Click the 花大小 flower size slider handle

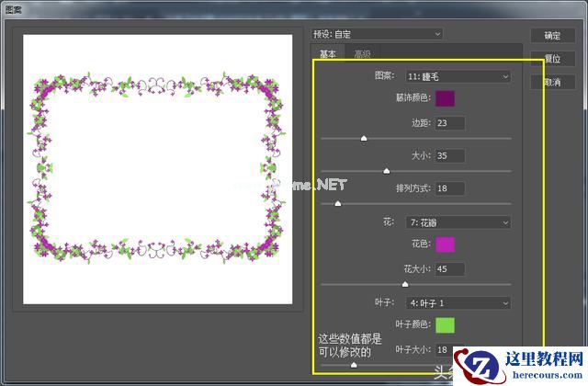click(x=405, y=284)
